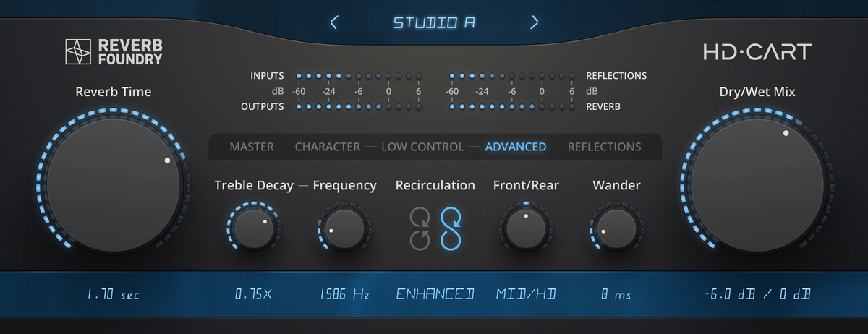Click the 1586 Hz frequency value
The width and height of the screenshot is (868, 334).
pos(344,295)
